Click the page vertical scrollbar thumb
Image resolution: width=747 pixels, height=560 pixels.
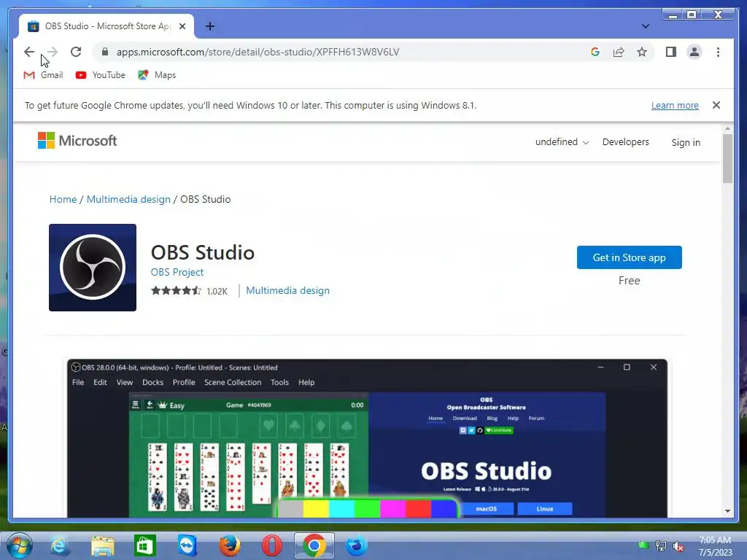click(x=727, y=158)
